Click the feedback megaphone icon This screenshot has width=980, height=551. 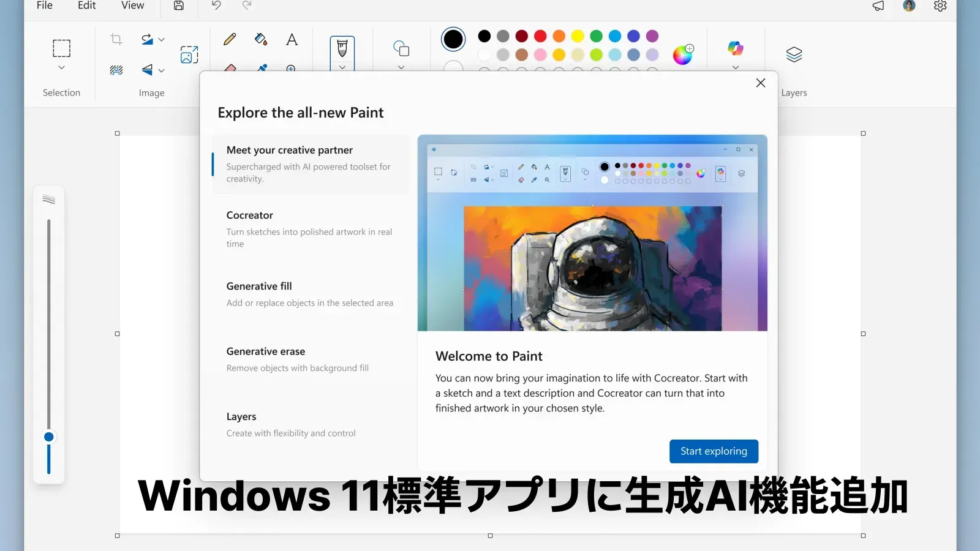878,6
